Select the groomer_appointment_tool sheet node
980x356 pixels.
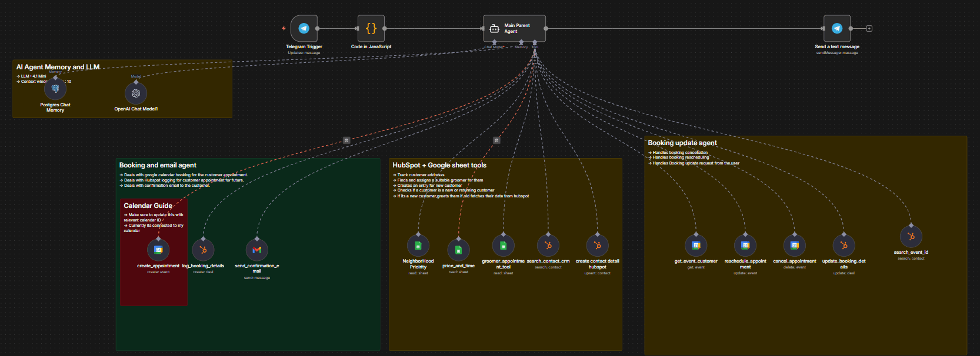[503, 245]
